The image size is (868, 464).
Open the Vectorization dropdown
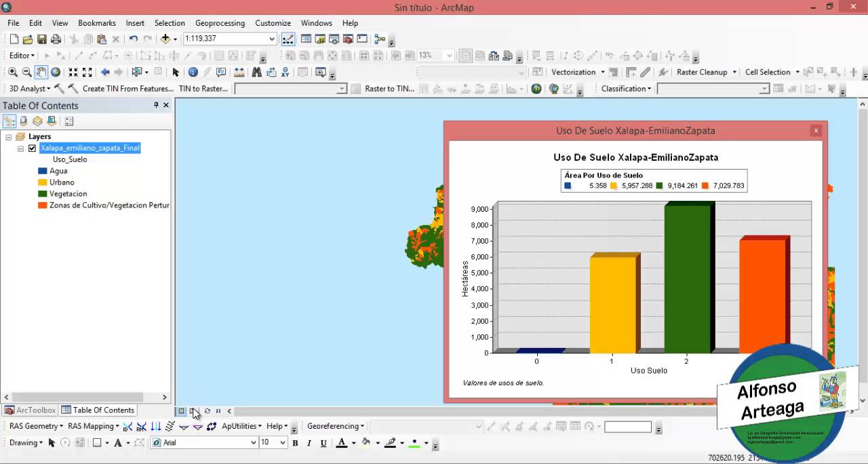click(578, 72)
